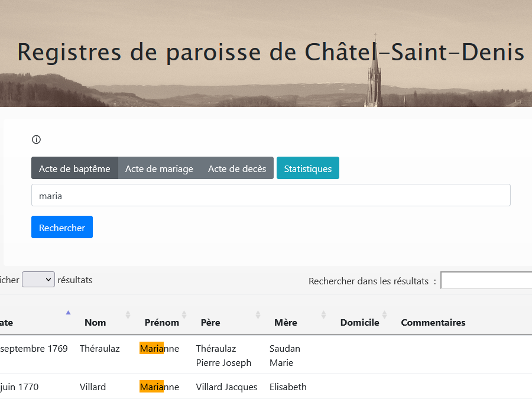Sort by Domicile column arrows
Screen dimensions: 532x399
point(384,315)
